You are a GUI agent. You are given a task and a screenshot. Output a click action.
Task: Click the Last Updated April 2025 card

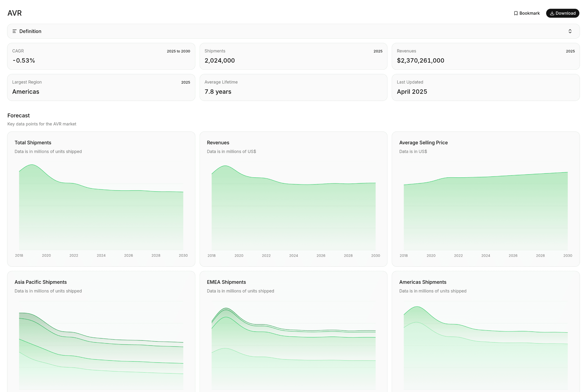pyautogui.click(x=486, y=87)
